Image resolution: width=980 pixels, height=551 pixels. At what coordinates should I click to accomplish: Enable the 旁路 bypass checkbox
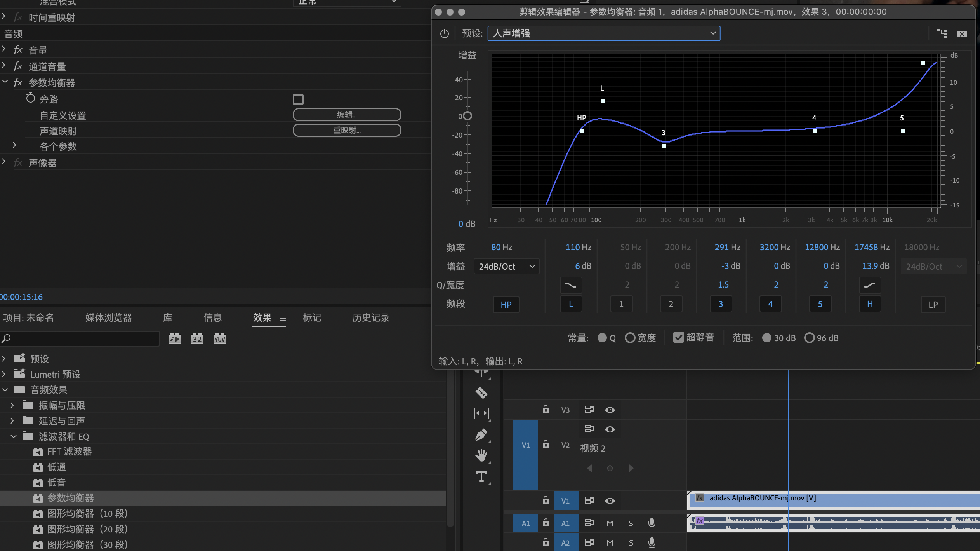[x=298, y=99]
